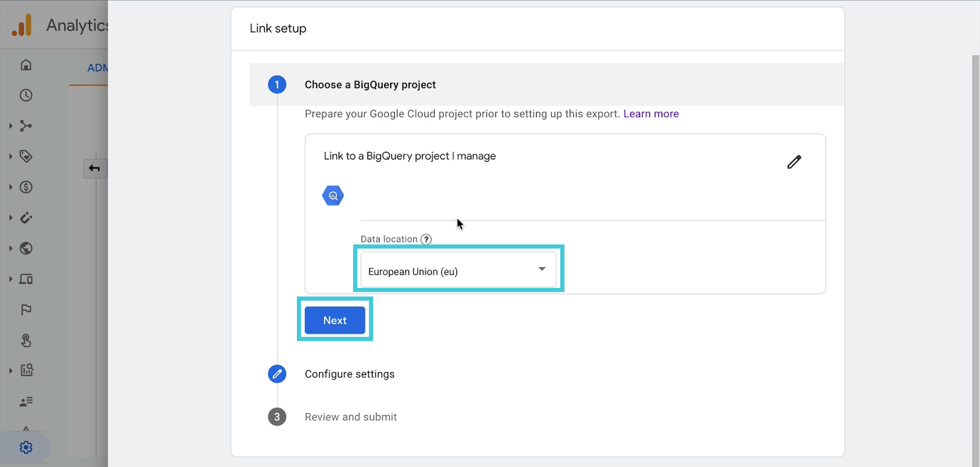Edit the linked BigQuery project with pencil icon

pos(794,162)
